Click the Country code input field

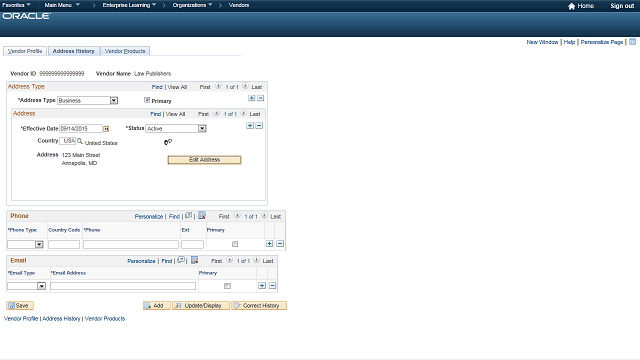pyautogui.click(x=68, y=141)
